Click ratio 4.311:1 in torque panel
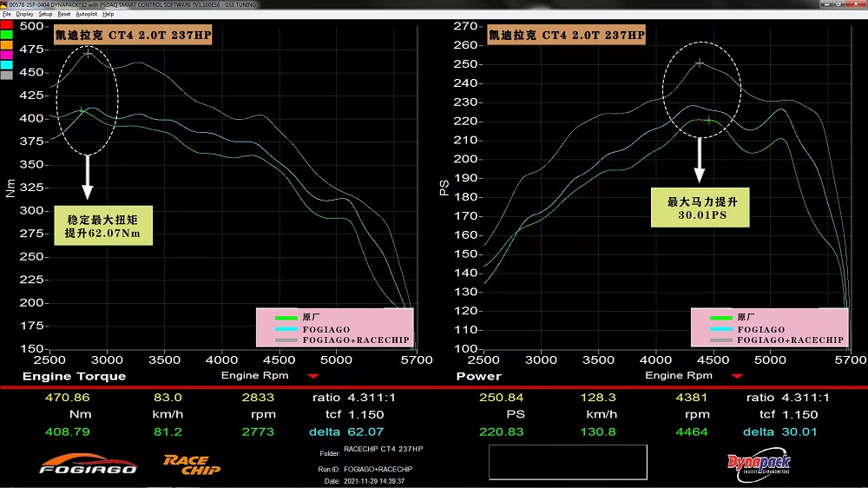This screenshot has height=488, width=868. point(354,397)
